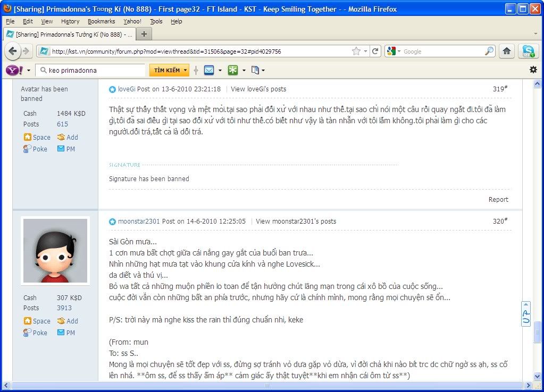Open Google search engine dropdown
544x392 pixels.
tap(399, 52)
